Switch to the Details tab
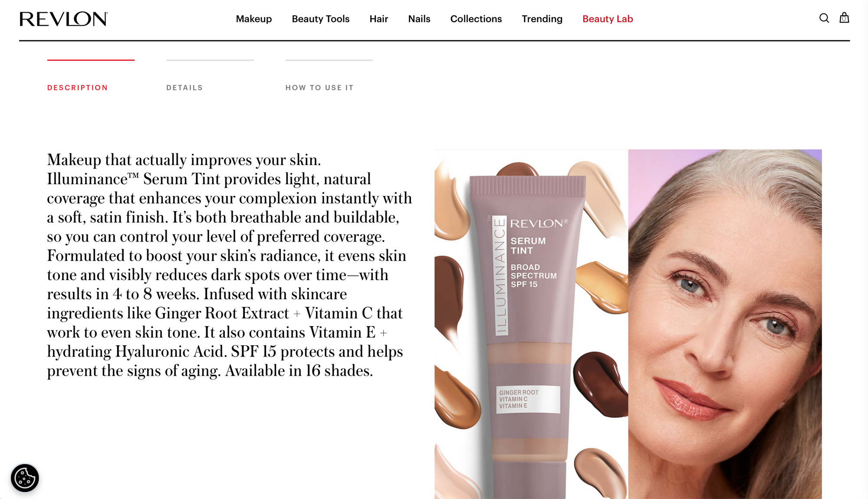 185,88
